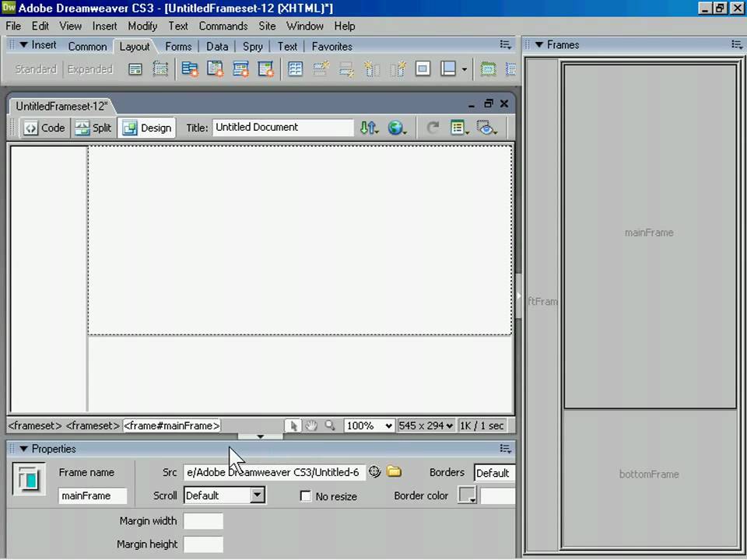Choose the Select tool in status bar
The image size is (747, 560).
293,425
